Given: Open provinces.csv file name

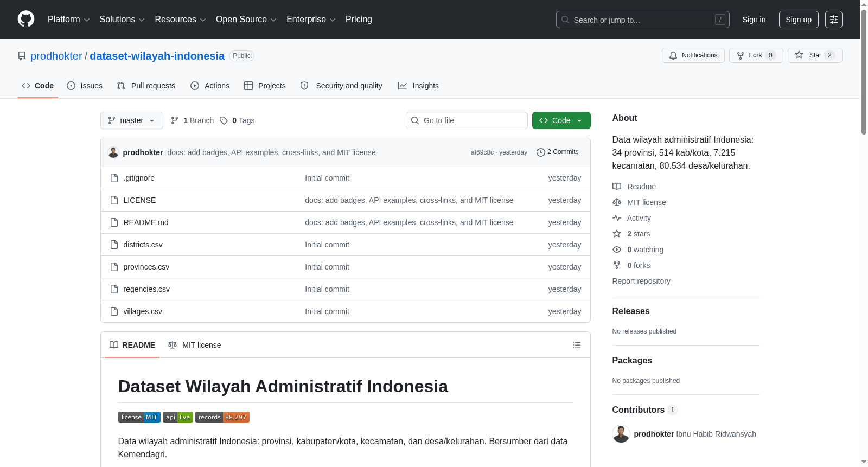Looking at the screenshot, I should [146, 267].
